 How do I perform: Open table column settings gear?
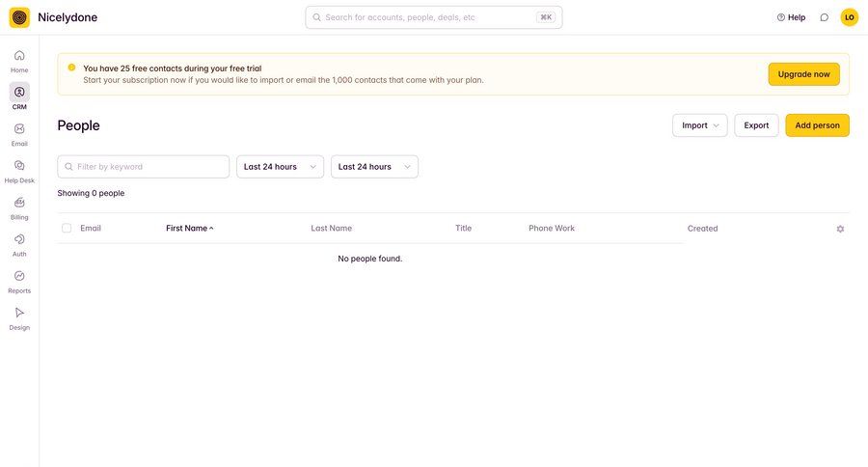[840, 229]
